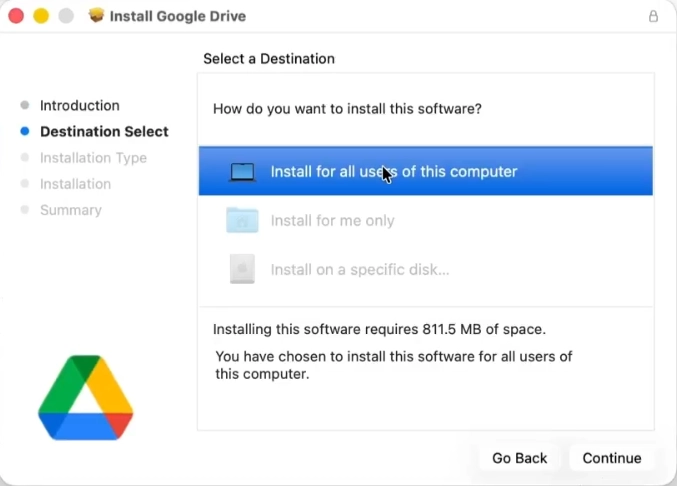677x486 pixels.
Task: Click the Go Back button
Action: click(519, 458)
